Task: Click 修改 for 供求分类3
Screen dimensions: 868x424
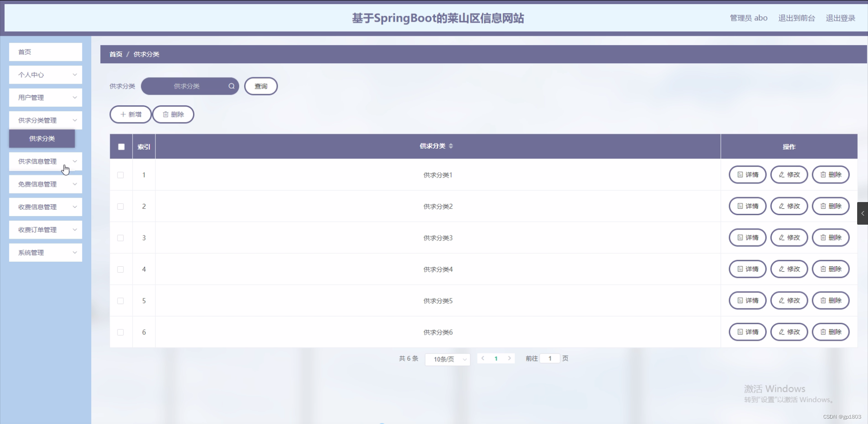Action: 789,237
